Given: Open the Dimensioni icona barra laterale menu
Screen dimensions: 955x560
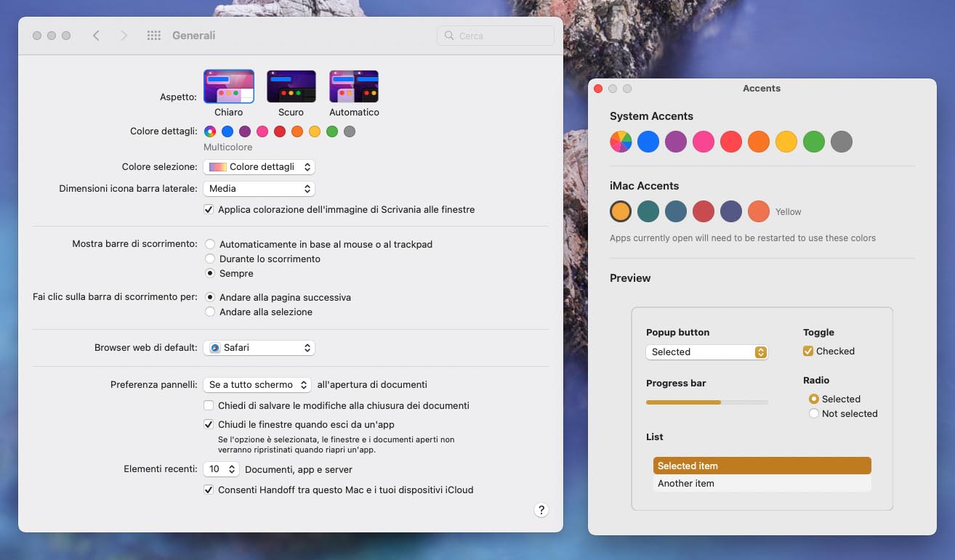Looking at the screenshot, I should click(x=259, y=188).
